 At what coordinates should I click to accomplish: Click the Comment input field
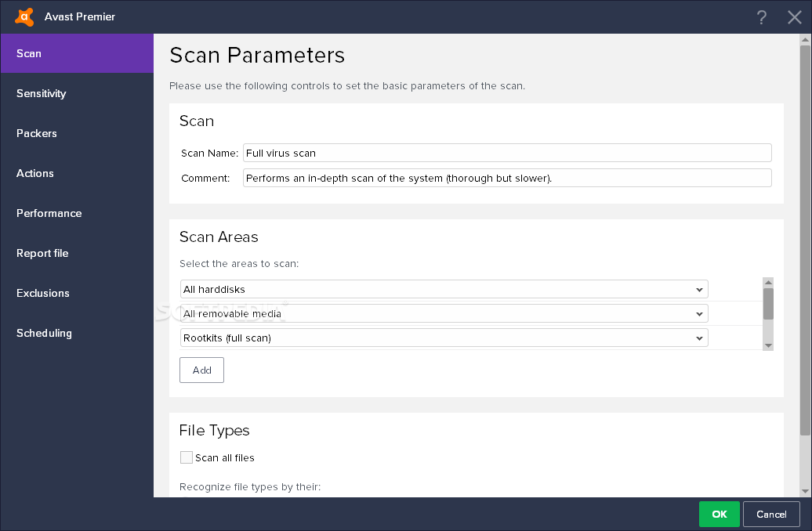(x=507, y=178)
